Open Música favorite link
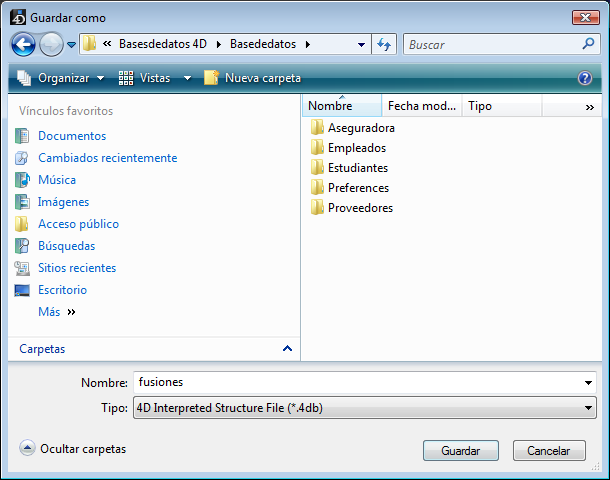This screenshot has height=480, width=610. pos(57,180)
